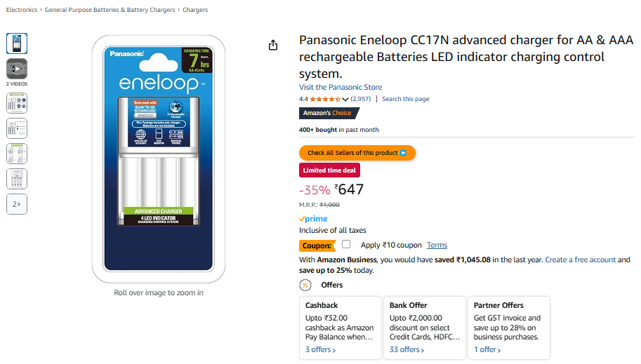Tick the Apply ₹10 coupon checkbox

346,245
